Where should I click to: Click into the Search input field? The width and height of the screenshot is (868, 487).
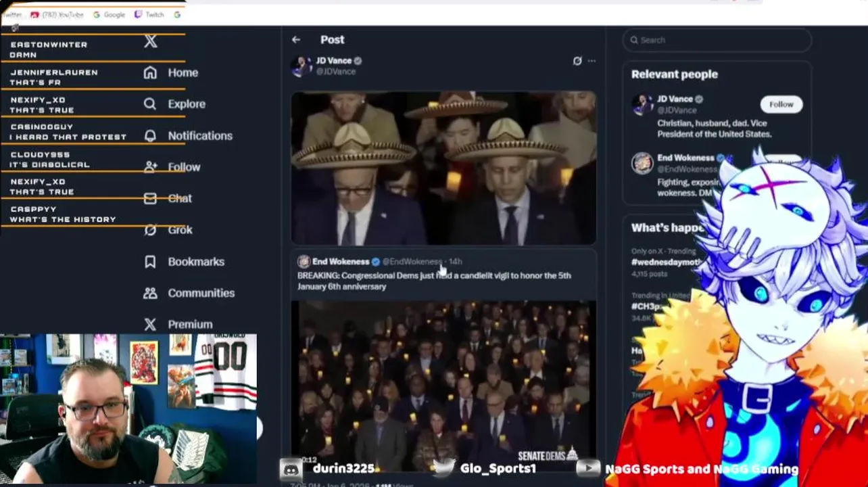717,40
